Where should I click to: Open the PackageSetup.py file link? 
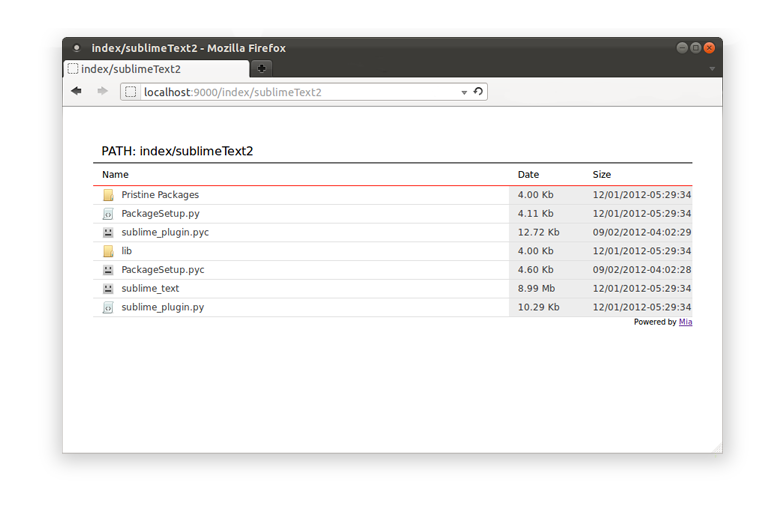point(161,214)
